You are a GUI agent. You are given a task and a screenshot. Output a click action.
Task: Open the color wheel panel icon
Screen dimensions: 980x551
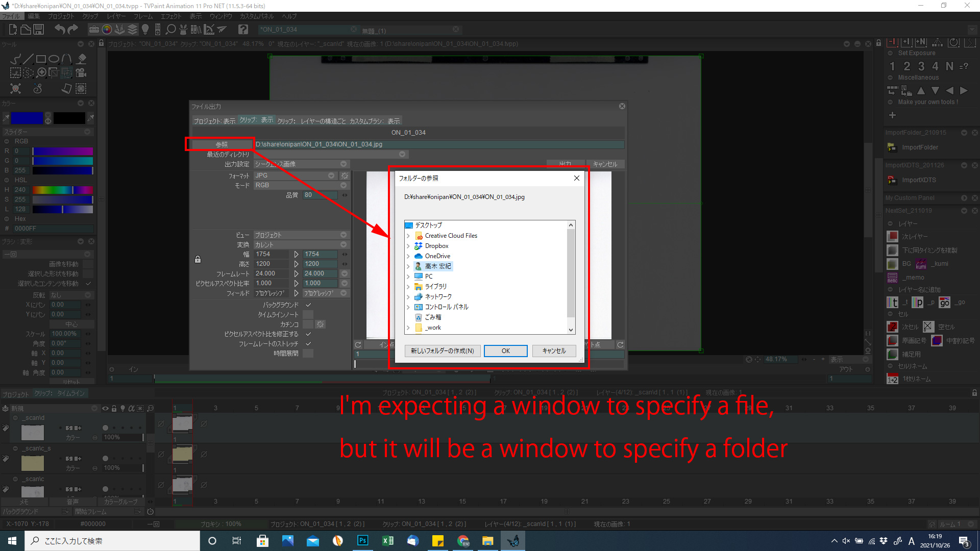click(x=107, y=30)
